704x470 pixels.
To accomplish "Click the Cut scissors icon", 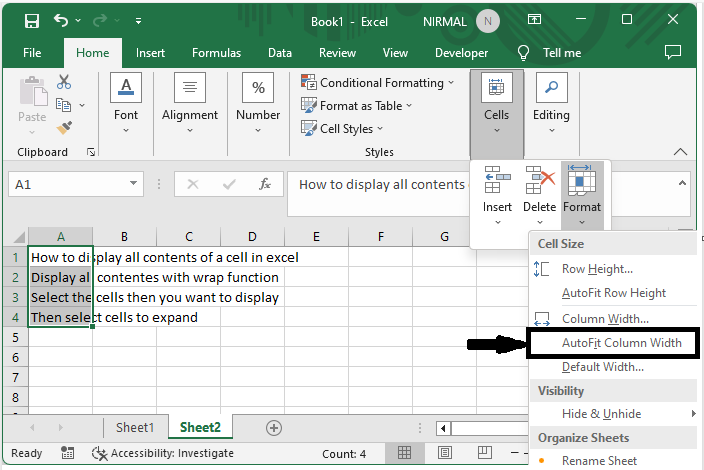I will (64, 83).
